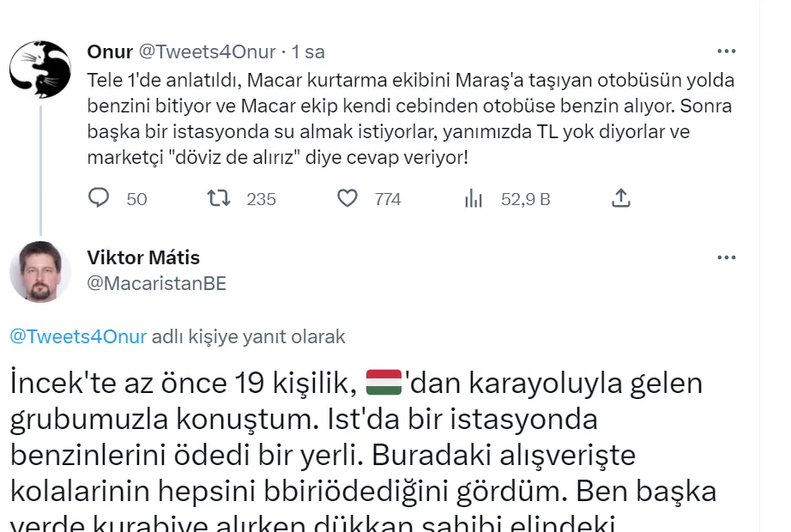Open more options on Viktor Mátis's reply
Viewport: 791px width, 532px height.
727,257
